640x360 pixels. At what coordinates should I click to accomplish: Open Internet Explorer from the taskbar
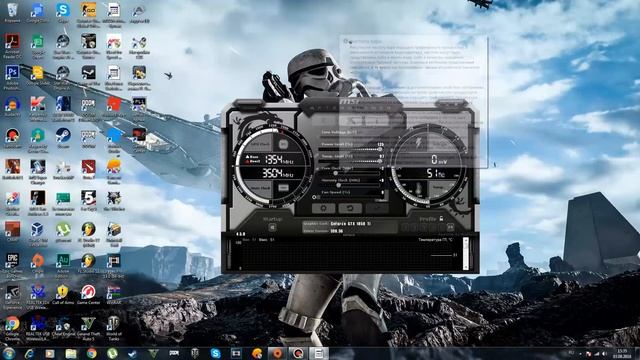pyautogui.click(x=29, y=353)
